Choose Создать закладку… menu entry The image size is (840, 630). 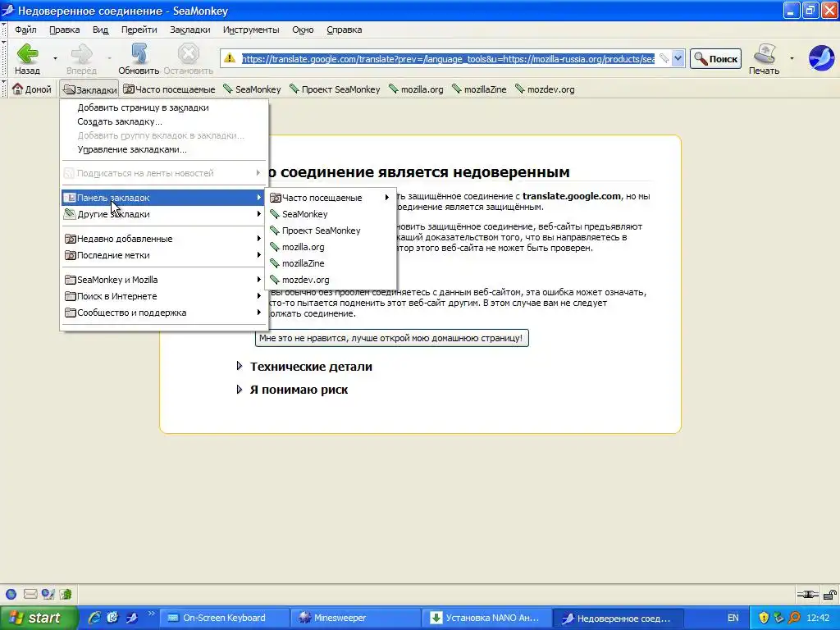click(163, 121)
